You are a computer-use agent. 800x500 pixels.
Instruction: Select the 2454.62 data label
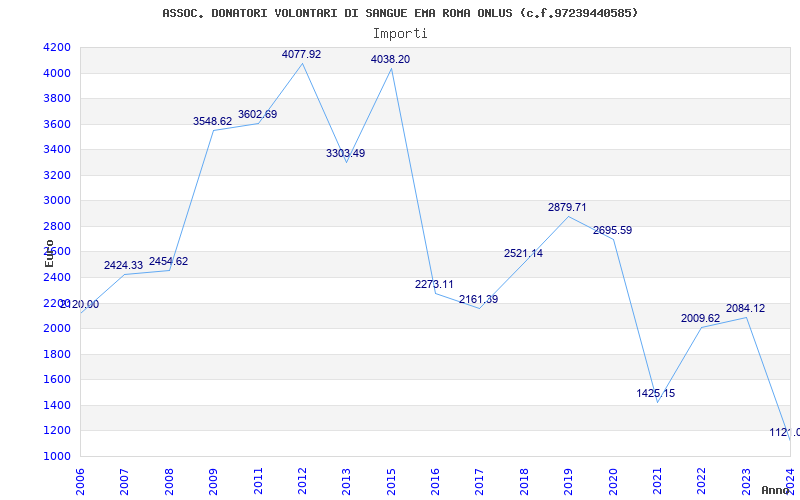(x=168, y=261)
